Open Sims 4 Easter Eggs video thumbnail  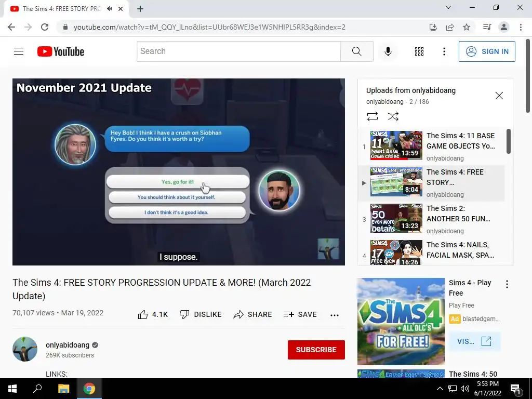[x=401, y=374]
